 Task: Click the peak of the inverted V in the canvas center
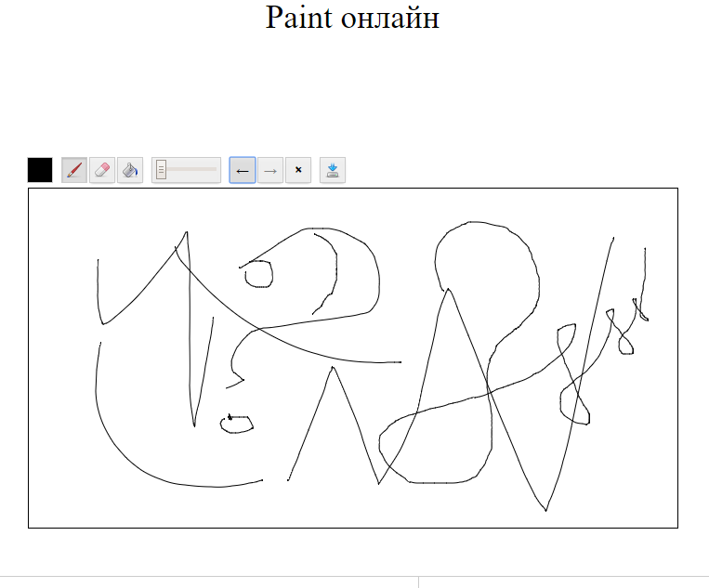[x=332, y=368]
